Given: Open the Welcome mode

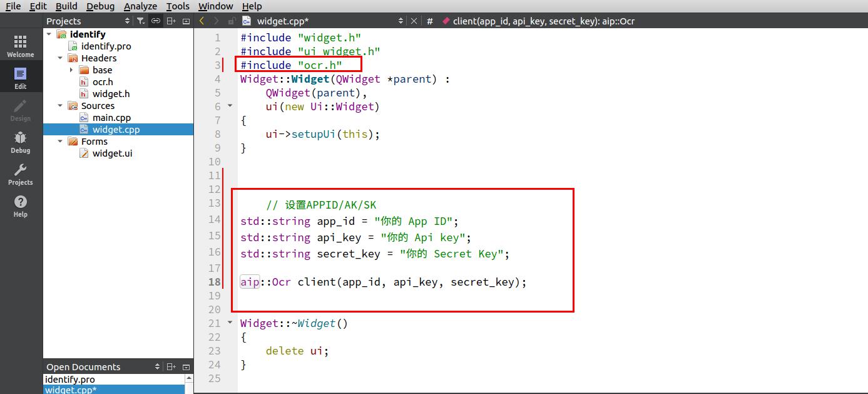Looking at the screenshot, I should click(21, 46).
